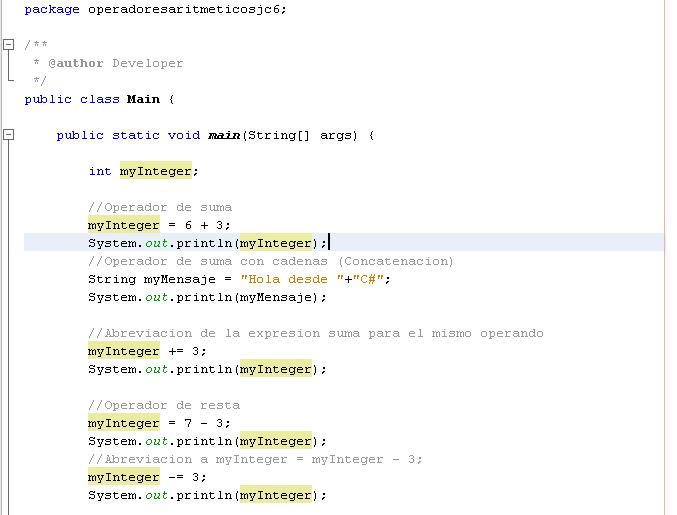Click the last println(myInteger) line
This screenshot has height=515, width=677.
(207, 495)
